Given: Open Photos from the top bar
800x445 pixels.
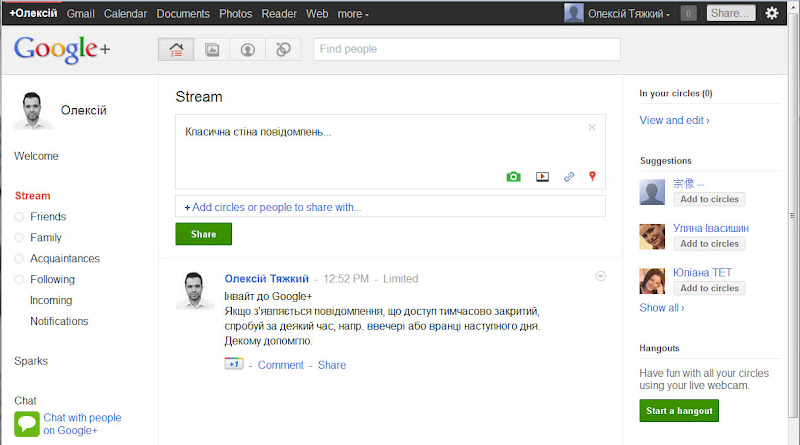Looking at the screenshot, I should [x=236, y=14].
